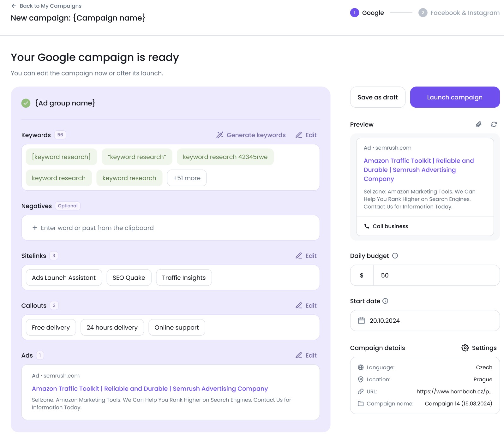Image resolution: width=504 pixels, height=435 pixels.
Task: Click the back arrow icon to My Campaigns
Action: [14, 6]
